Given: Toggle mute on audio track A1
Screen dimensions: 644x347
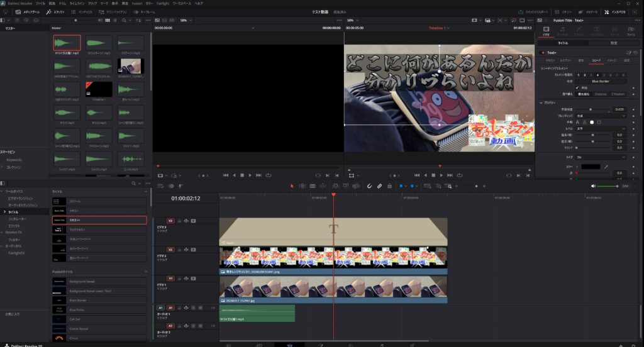Looking at the screenshot, I should (200, 307).
